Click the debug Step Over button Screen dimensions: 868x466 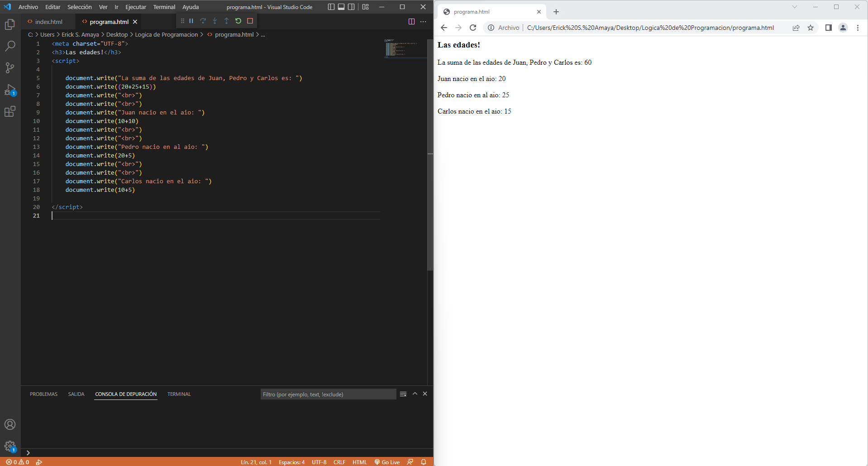203,21
